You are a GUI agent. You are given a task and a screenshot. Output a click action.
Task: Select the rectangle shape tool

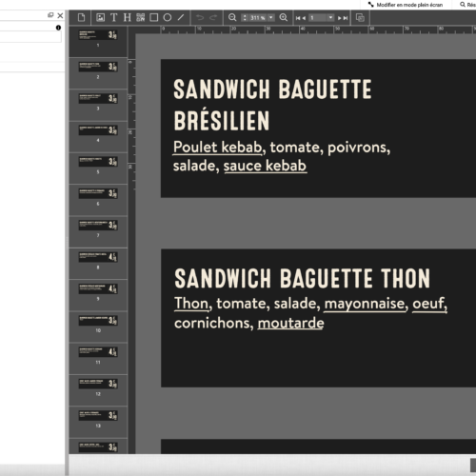154,17
